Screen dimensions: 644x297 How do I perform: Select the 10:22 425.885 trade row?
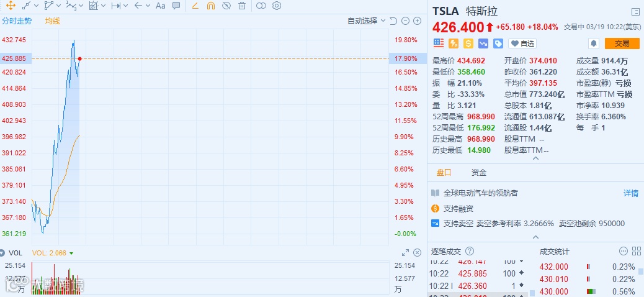click(477, 273)
